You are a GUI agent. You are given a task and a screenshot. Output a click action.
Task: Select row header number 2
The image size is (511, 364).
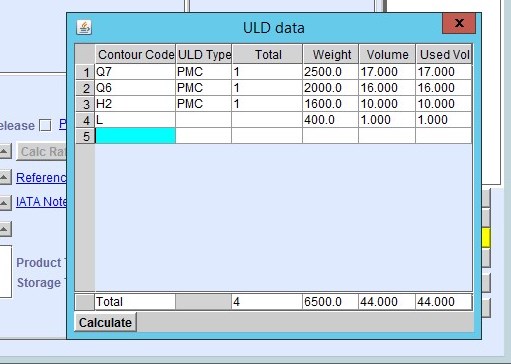85,88
